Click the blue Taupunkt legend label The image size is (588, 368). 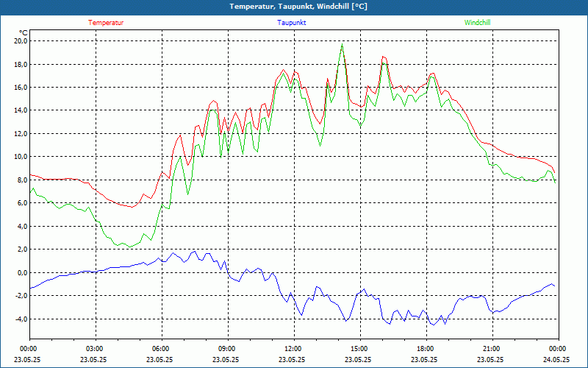pyautogui.click(x=291, y=23)
